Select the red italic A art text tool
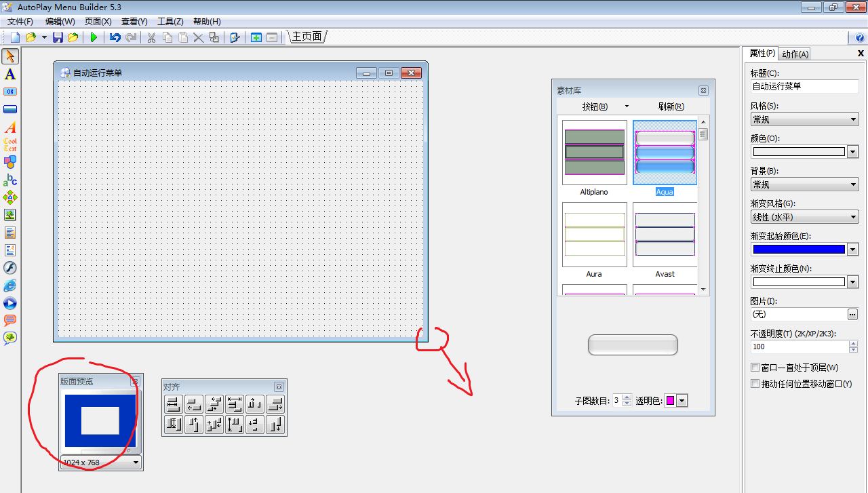 (x=10, y=127)
